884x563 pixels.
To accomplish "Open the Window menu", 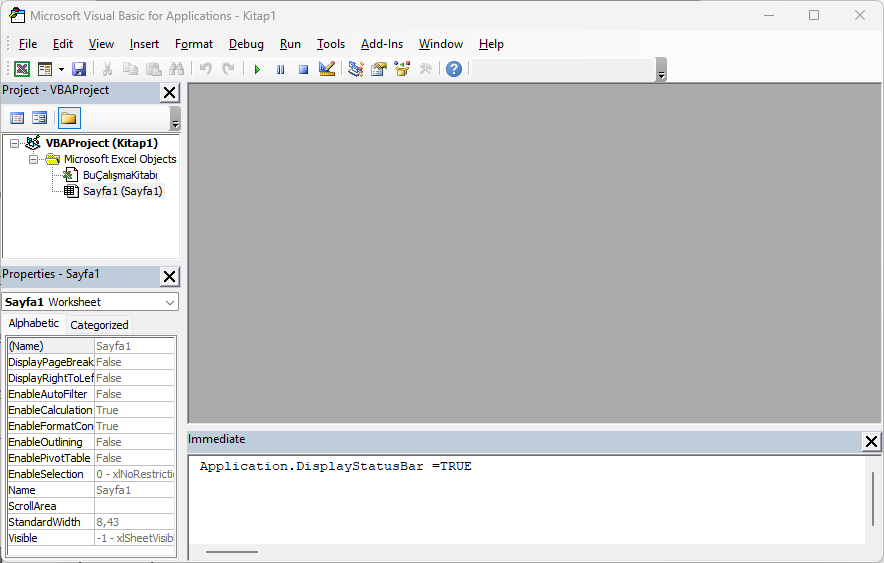I will click(441, 44).
